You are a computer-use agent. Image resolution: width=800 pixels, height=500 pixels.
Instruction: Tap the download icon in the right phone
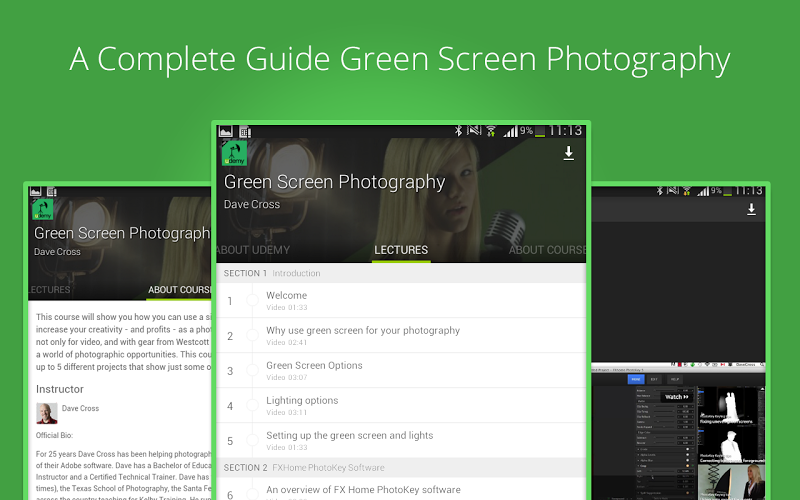point(751,210)
